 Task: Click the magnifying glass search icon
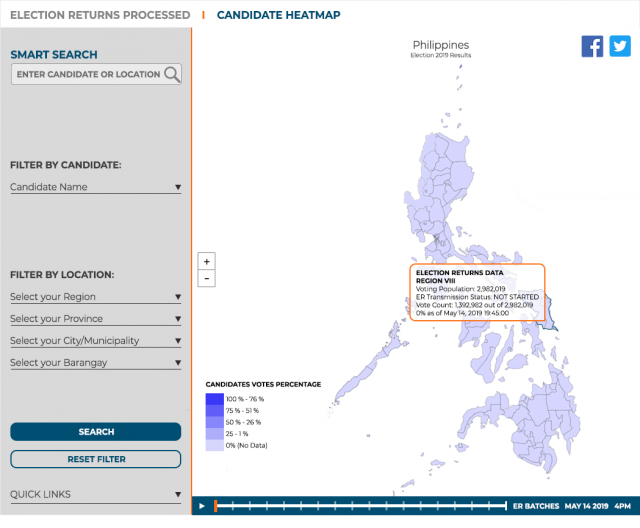(172, 74)
